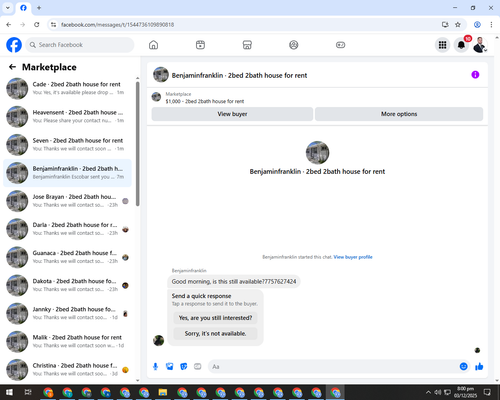Click chat list vertical scrollbar
This screenshot has width=500, height=400.
(137, 144)
